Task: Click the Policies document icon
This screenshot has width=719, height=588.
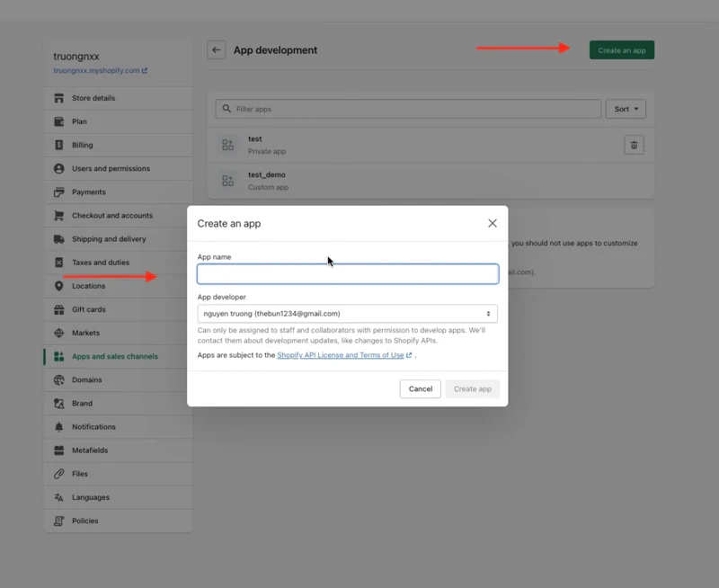Action: 58,521
